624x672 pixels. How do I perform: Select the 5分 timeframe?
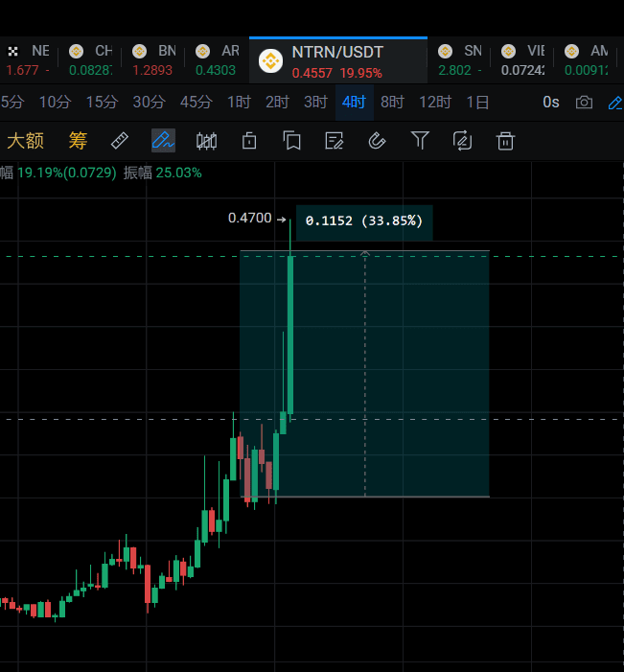(x=12, y=103)
